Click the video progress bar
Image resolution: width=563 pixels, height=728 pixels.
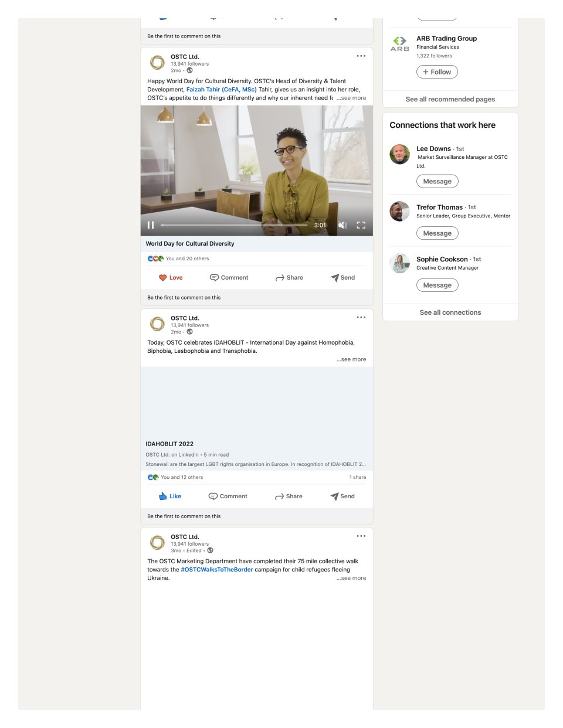click(234, 225)
